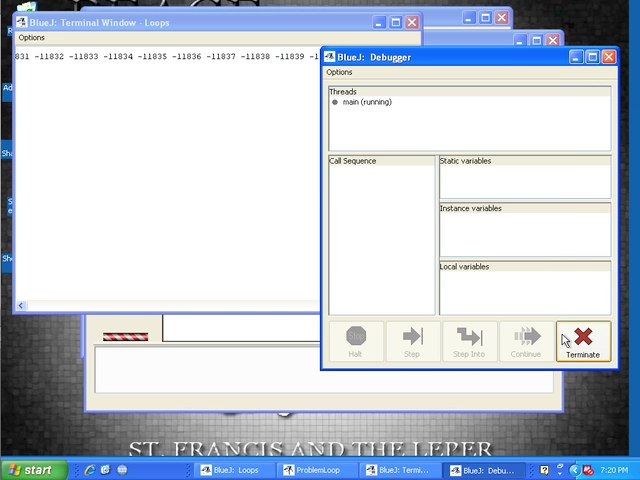640x480 pixels.
Task: Click the Step arrow button
Action: coord(412,341)
